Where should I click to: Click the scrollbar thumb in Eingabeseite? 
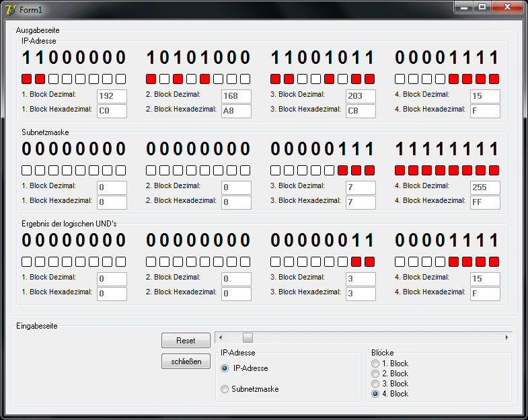click(x=248, y=337)
